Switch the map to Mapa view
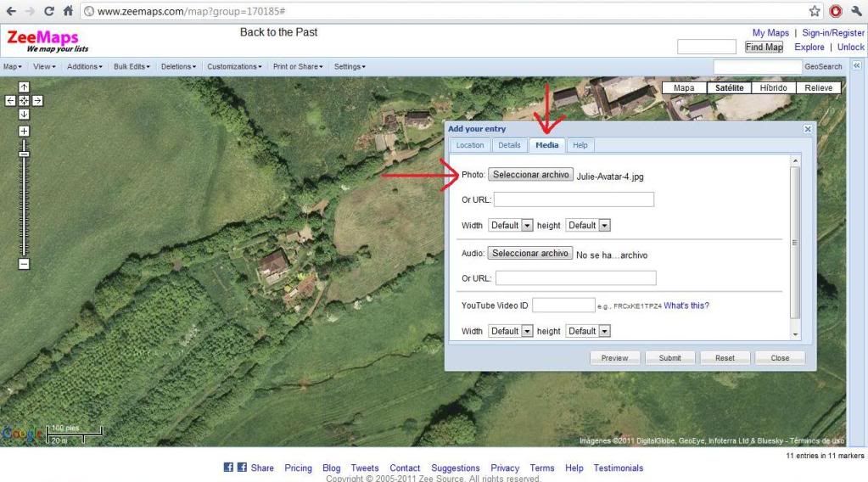 684,87
